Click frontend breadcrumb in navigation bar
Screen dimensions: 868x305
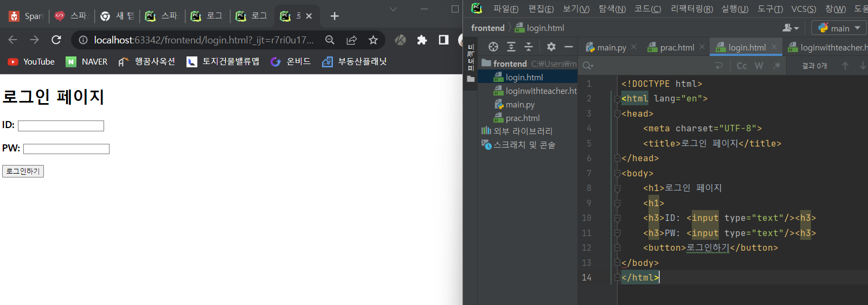(x=487, y=28)
